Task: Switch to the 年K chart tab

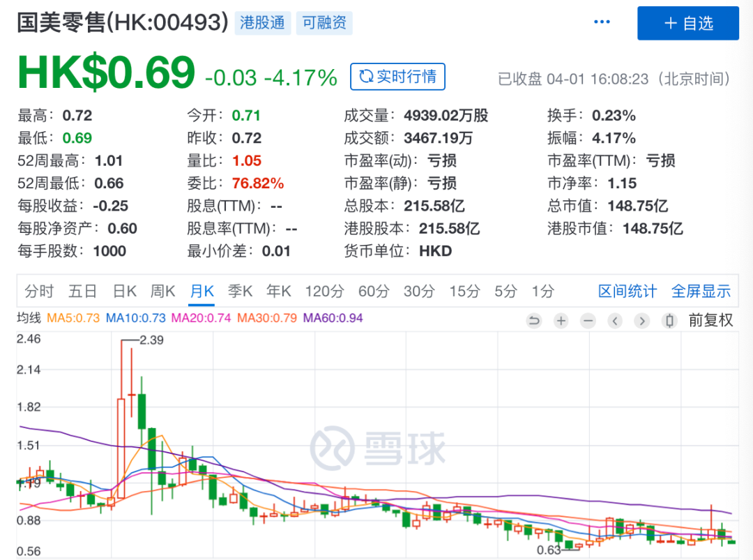Action: click(x=279, y=291)
